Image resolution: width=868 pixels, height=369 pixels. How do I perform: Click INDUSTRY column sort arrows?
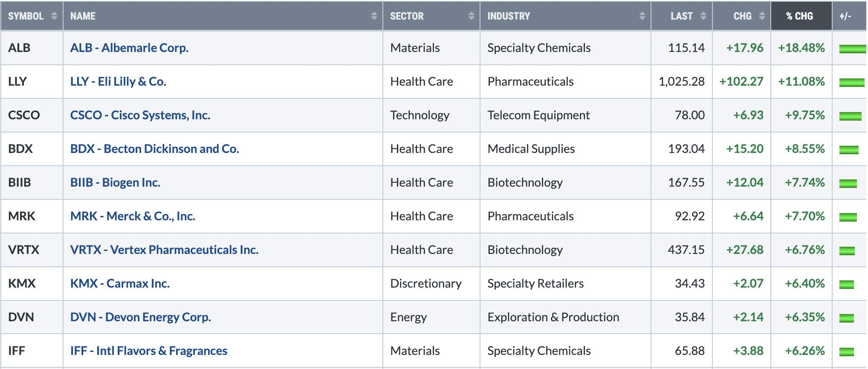point(642,16)
